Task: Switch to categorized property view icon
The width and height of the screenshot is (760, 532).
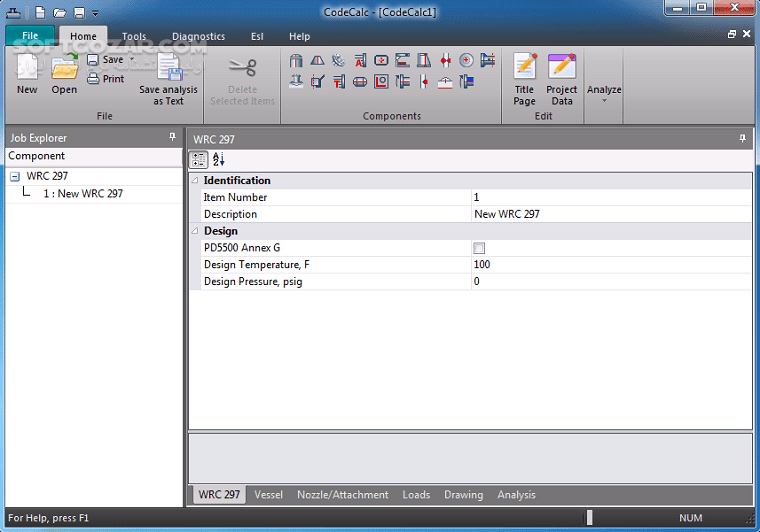Action: [x=198, y=159]
